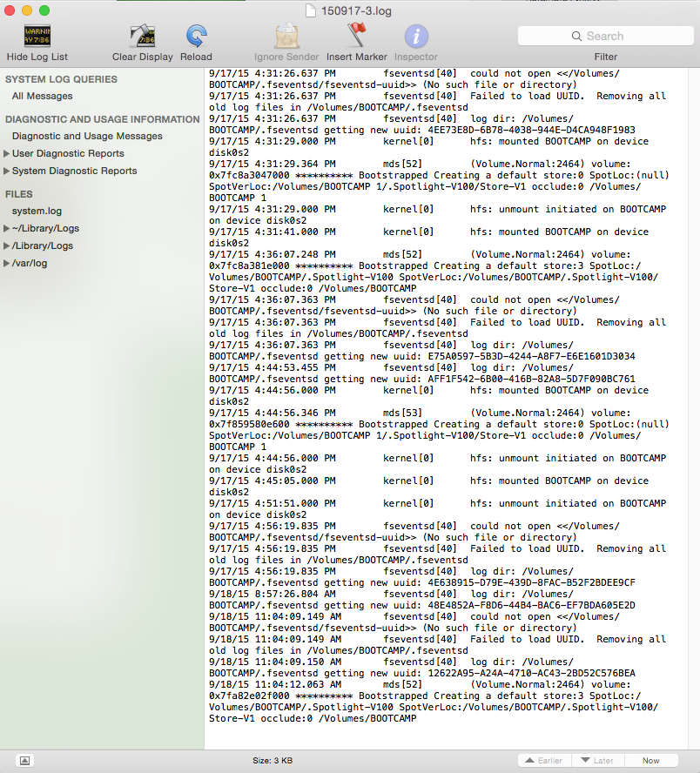
Task: Expand /Library/Logs disclosure triangle
Action: (6, 245)
